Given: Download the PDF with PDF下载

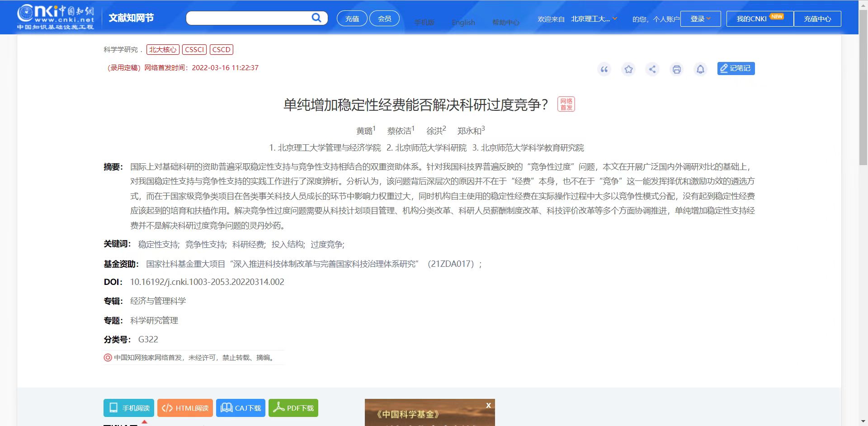Looking at the screenshot, I should point(293,407).
